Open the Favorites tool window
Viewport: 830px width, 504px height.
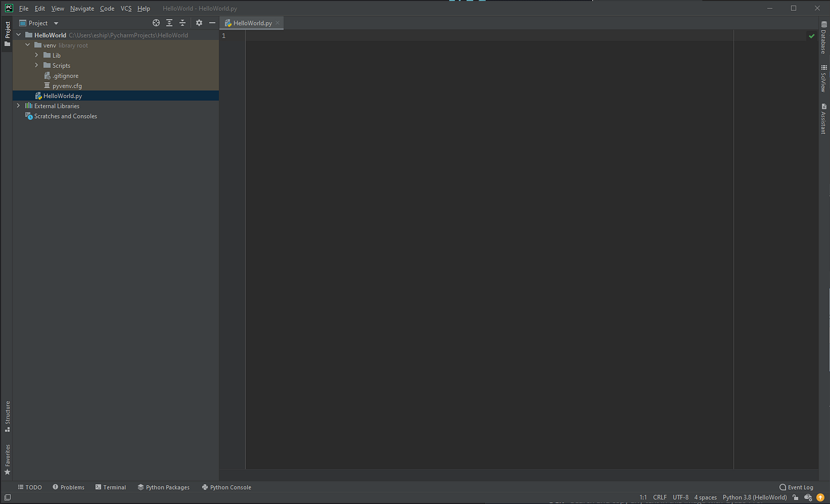(x=7, y=460)
